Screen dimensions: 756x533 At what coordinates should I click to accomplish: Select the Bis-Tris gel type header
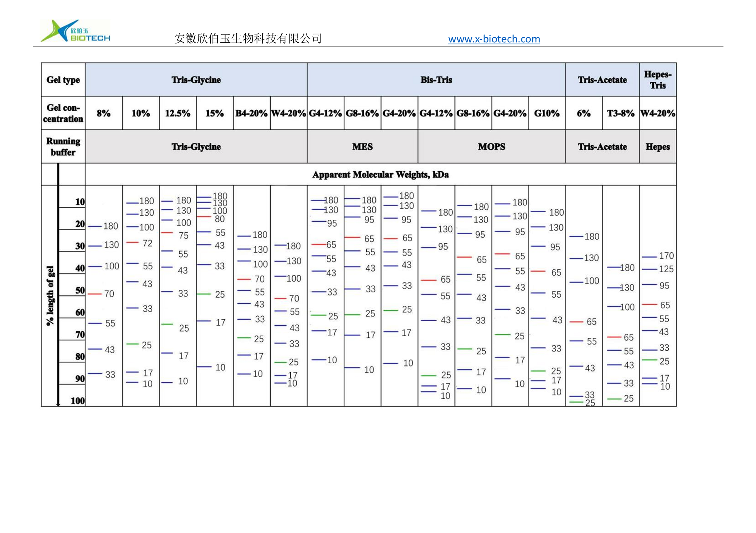point(436,80)
